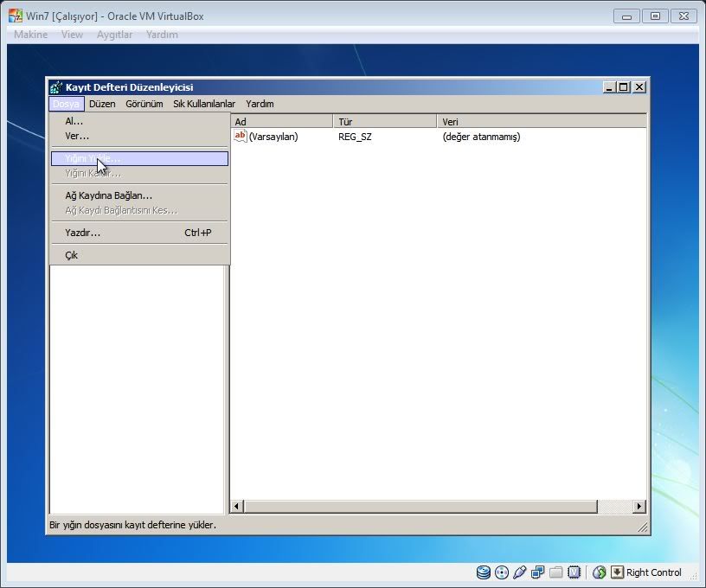Click the registry editor title bar icon
This screenshot has width=706, height=588.
click(56, 87)
